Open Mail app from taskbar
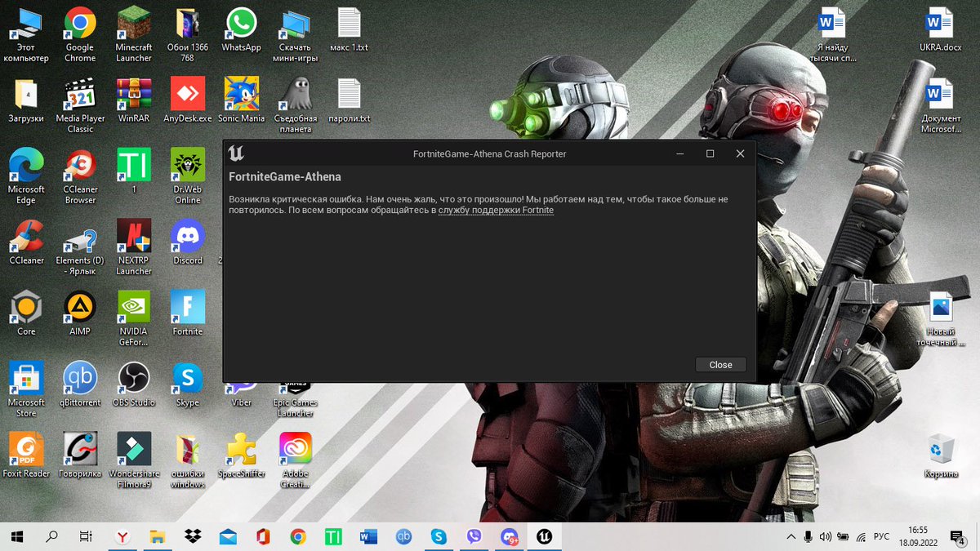The image size is (980, 551). click(x=228, y=536)
